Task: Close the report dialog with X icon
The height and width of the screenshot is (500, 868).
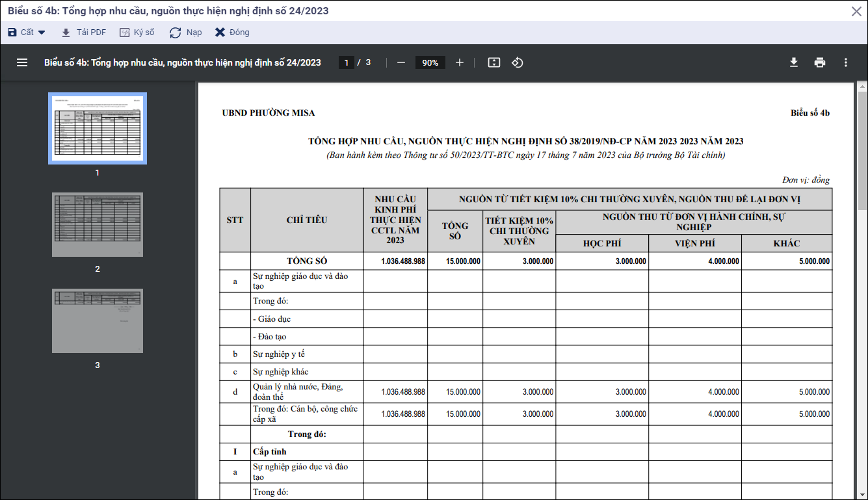Action: click(856, 11)
